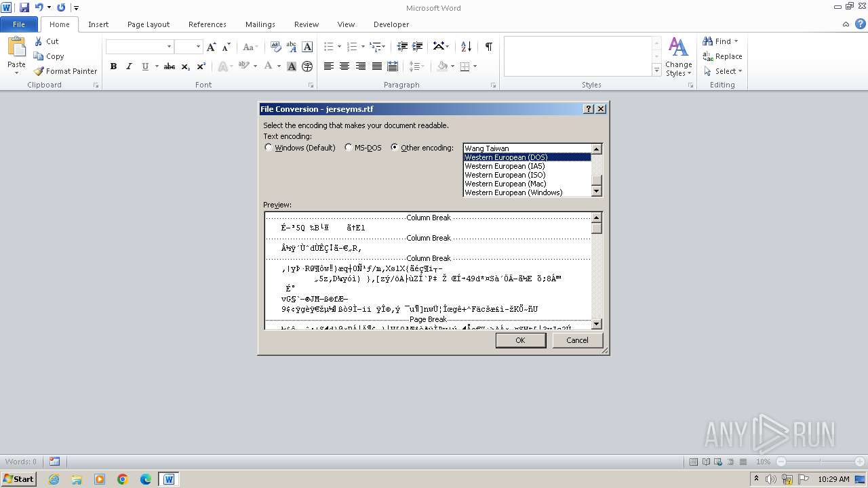Image resolution: width=868 pixels, height=488 pixels.
Task: Select Western European (ISO) encoding
Action: 527,175
